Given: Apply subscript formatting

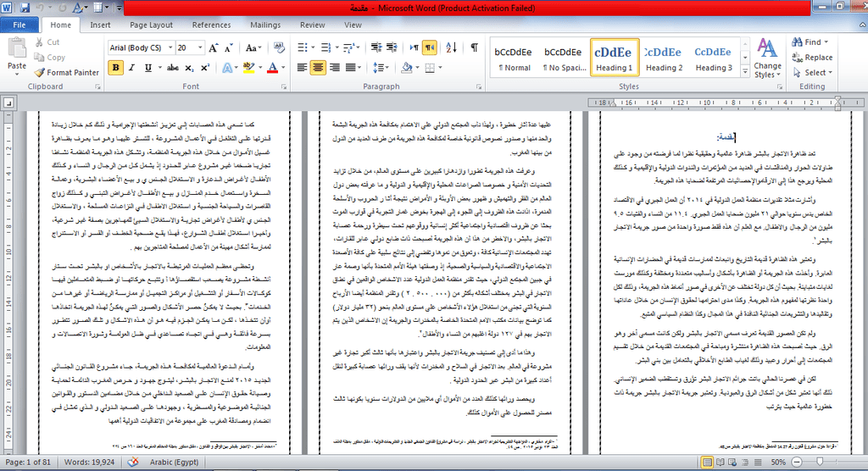Looking at the screenshot, I should click(189, 68).
